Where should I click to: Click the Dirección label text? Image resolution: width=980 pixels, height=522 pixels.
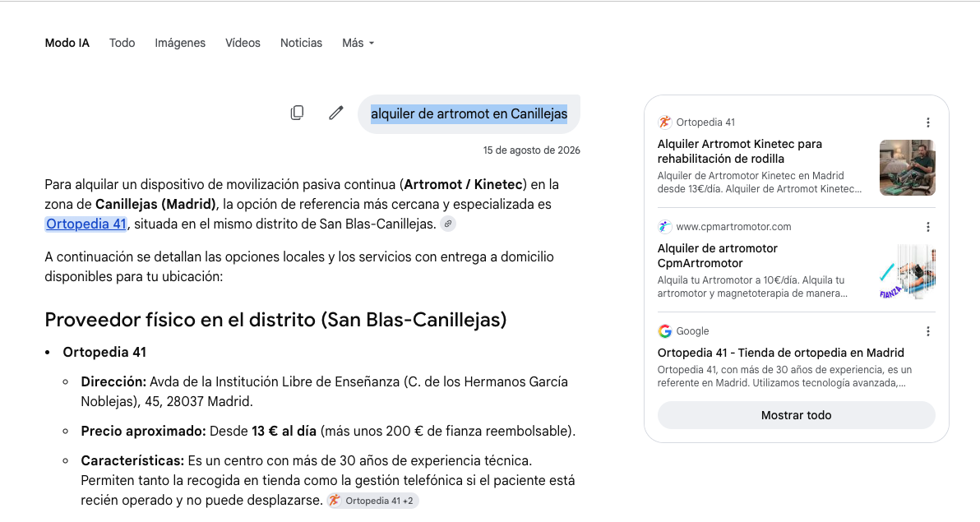pyautogui.click(x=113, y=382)
